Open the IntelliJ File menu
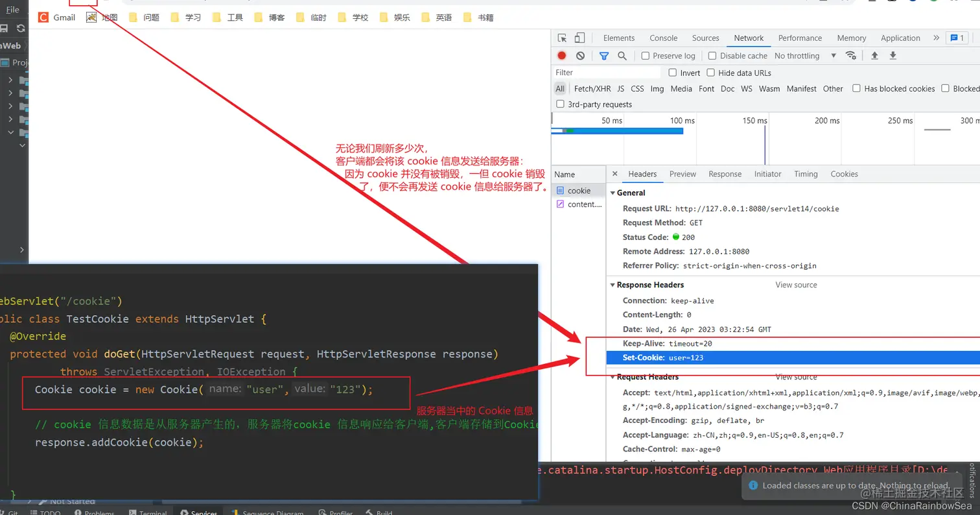The height and width of the screenshot is (515, 980). click(x=13, y=10)
